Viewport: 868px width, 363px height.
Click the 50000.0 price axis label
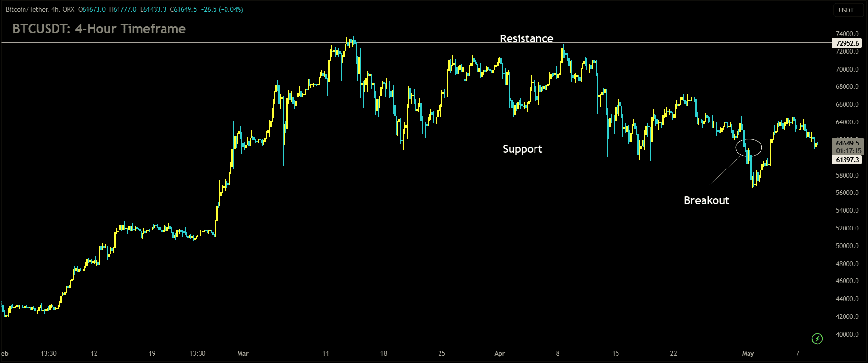(847, 246)
